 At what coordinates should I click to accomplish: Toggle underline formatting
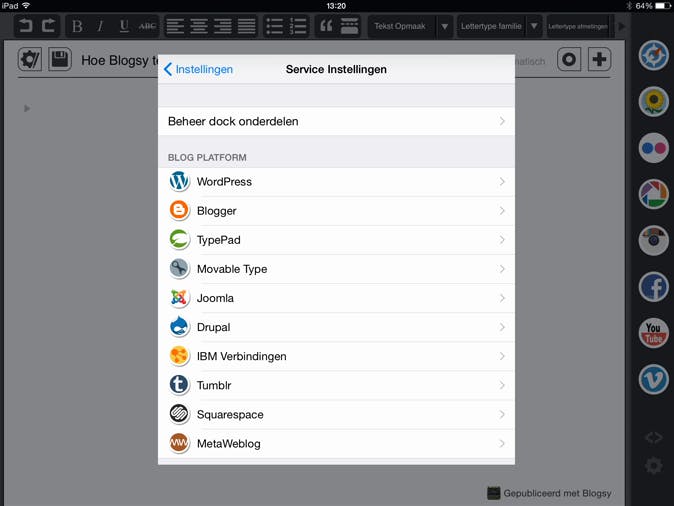[x=124, y=26]
